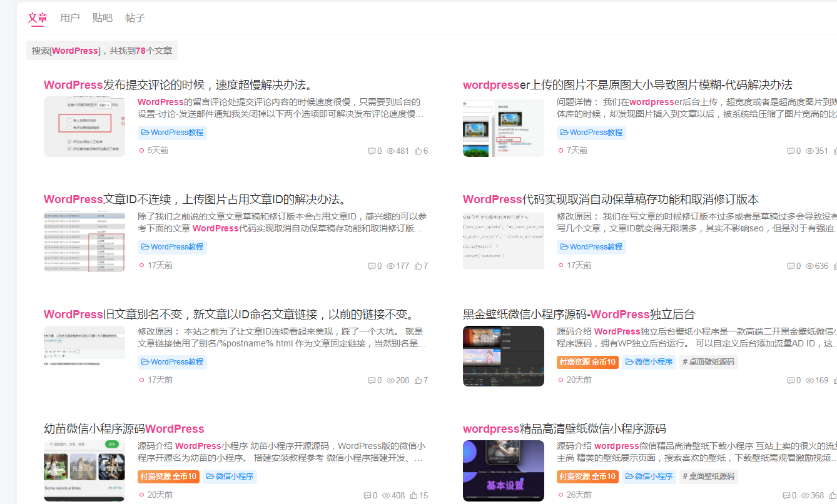Click thumbnail of 旧文章别名不变 article
The image size is (837, 504).
click(x=84, y=356)
